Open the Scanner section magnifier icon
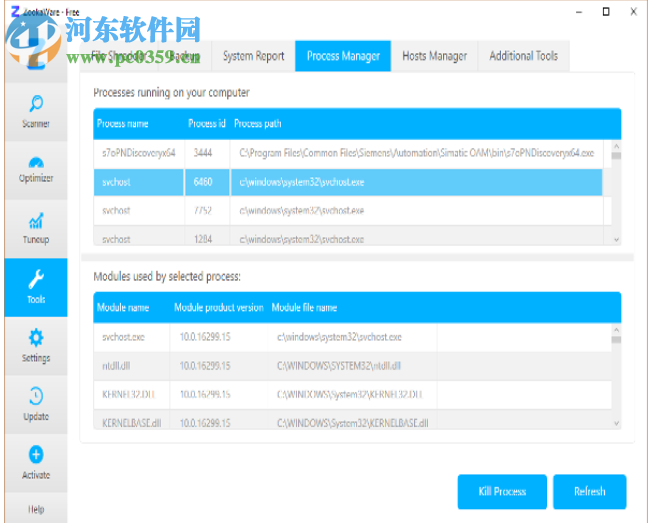The height and width of the screenshot is (523, 650). point(36,103)
